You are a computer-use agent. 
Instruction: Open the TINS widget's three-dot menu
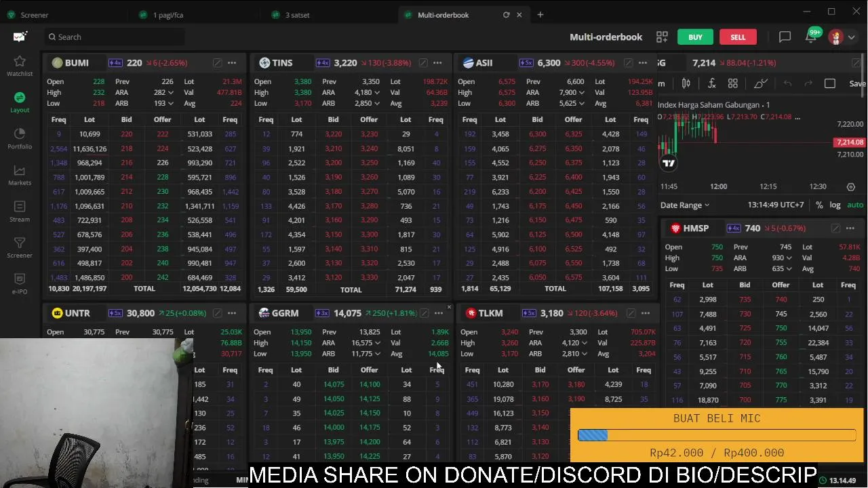pyautogui.click(x=437, y=63)
